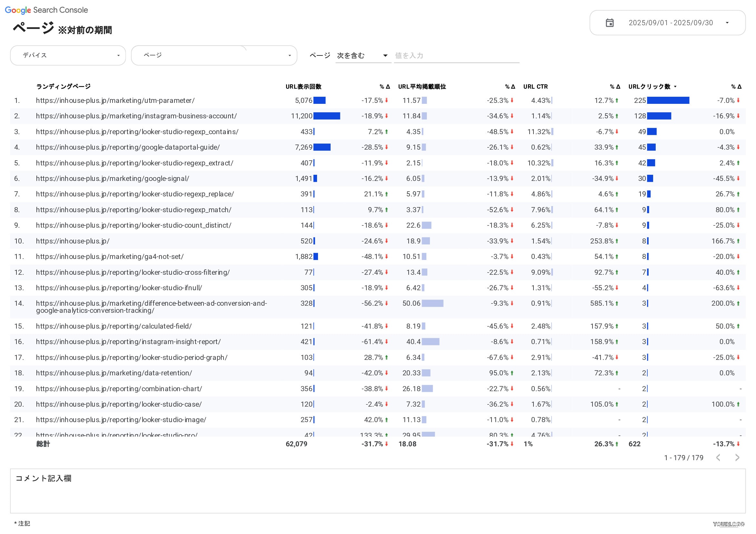Click the URL CTR column header
Screen dimensions: 756x534
(535, 87)
